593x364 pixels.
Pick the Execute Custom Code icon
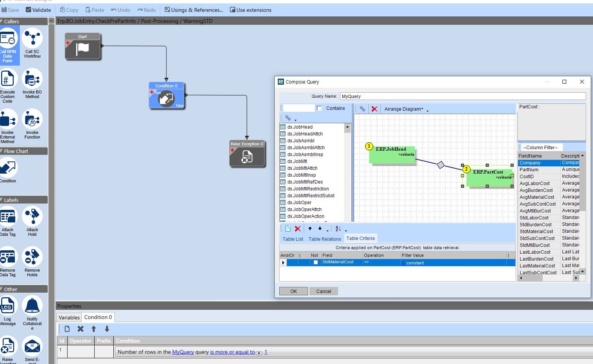(x=7, y=79)
